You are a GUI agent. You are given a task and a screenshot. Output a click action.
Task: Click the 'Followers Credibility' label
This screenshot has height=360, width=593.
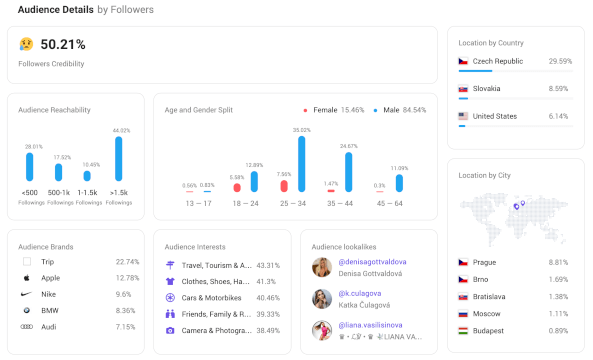pyautogui.click(x=51, y=64)
